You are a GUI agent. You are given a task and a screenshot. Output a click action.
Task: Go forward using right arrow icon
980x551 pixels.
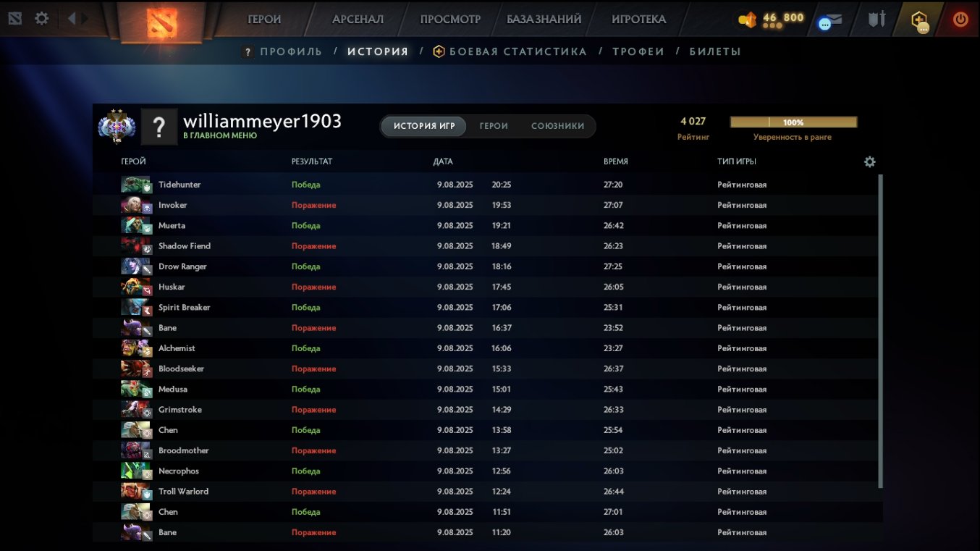click(85, 18)
